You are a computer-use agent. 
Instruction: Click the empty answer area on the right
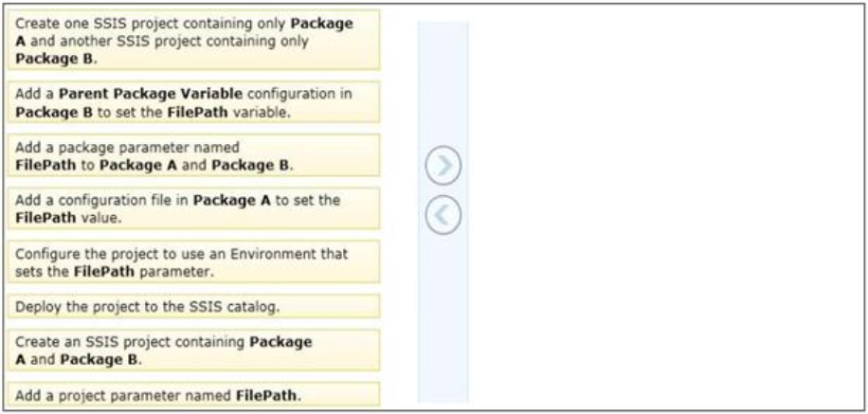click(x=664, y=212)
